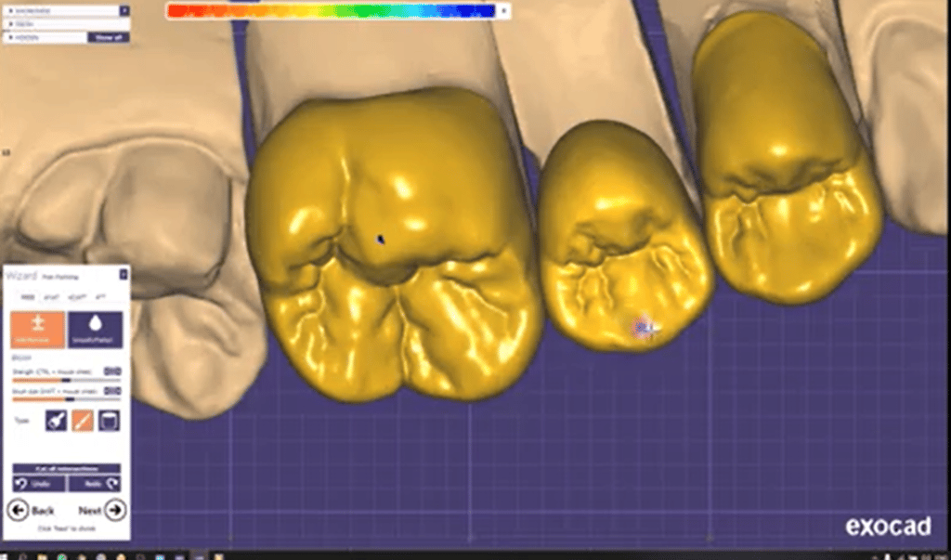The image size is (951, 560).
Task: Select the Smooth/Flatten tool
Action: pyautogui.click(x=95, y=330)
